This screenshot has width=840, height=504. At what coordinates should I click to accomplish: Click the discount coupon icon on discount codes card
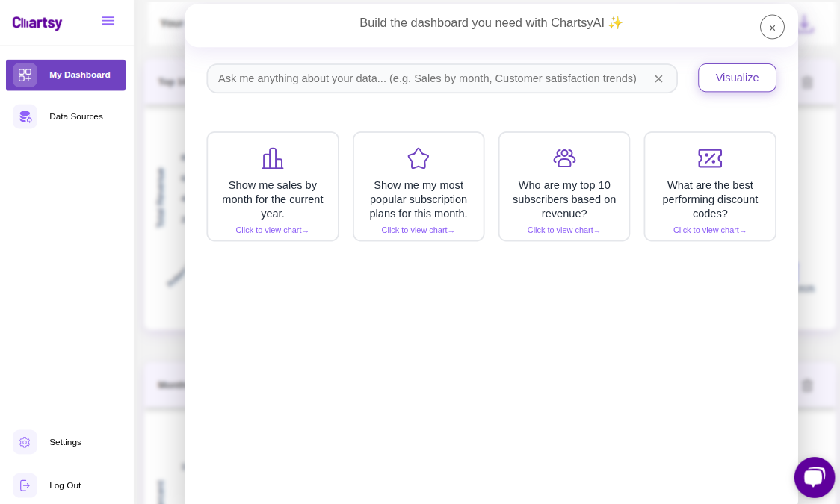pos(709,158)
